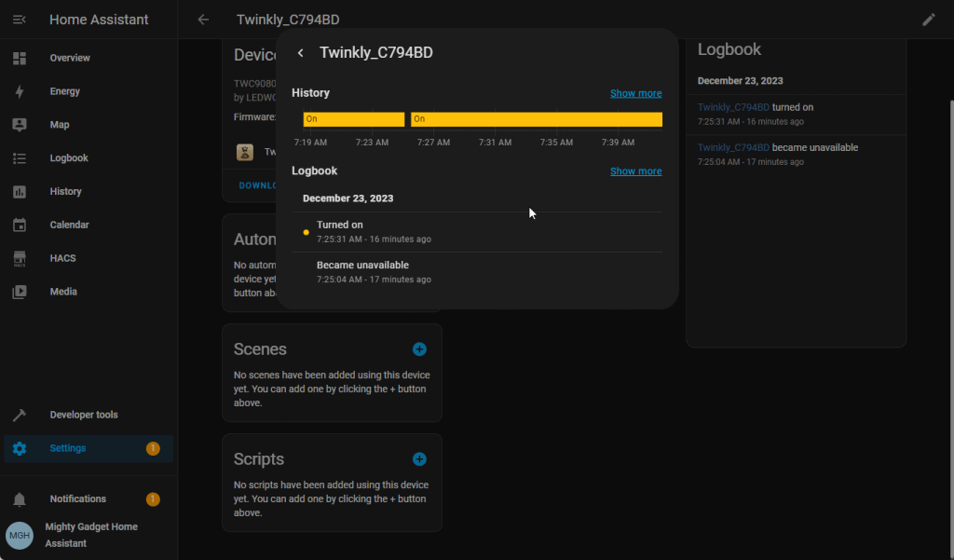The width and height of the screenshot is (954, 560).
Task: Add a new script with plus button
Action: coord(419,459)
